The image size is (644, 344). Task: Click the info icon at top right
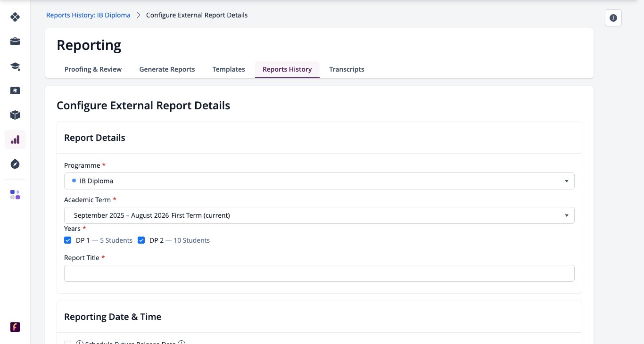pos(613,18)
